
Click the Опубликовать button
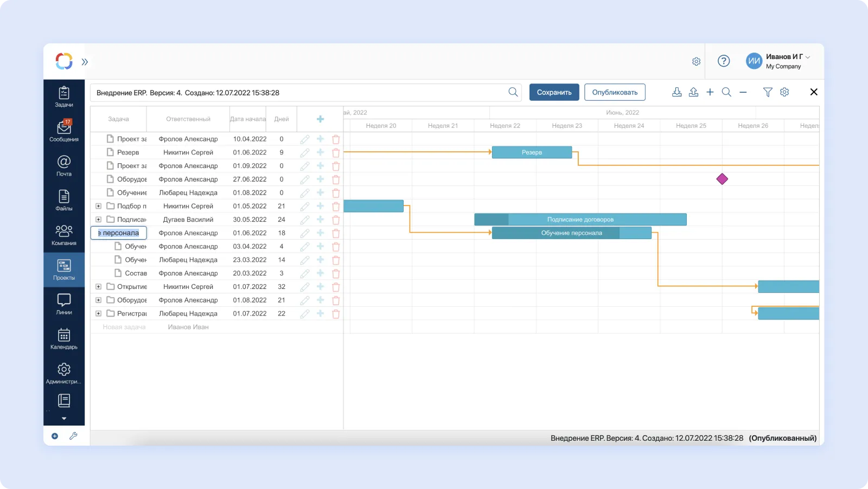615,92
